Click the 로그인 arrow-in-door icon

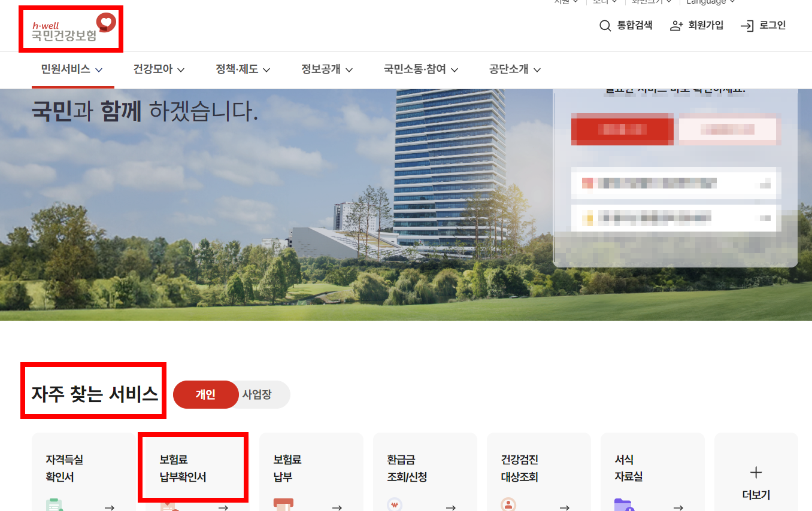click(747, 26)
